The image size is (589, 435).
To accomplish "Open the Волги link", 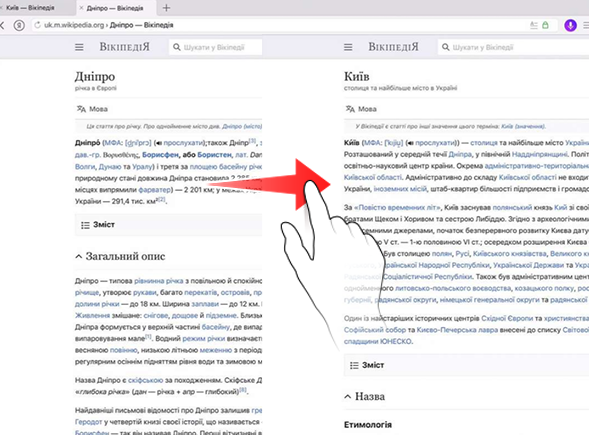I will coord(85,166).
